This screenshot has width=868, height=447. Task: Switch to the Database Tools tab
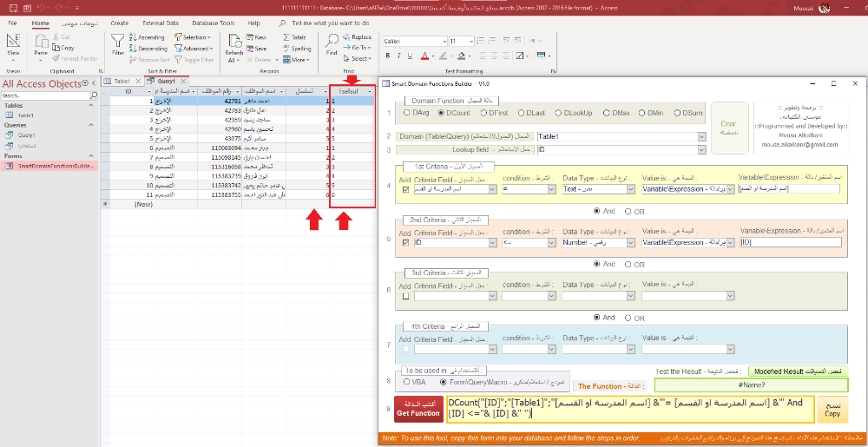(214, 23)
